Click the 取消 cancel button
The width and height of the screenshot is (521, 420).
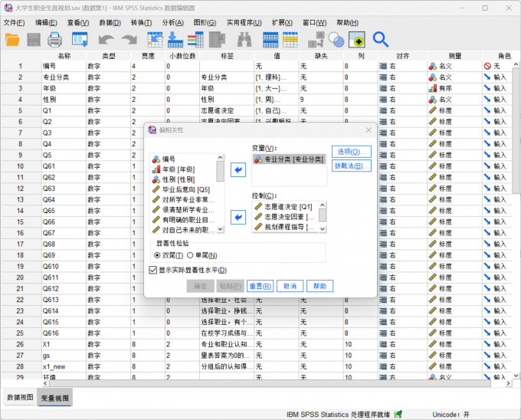coord(290,286)
